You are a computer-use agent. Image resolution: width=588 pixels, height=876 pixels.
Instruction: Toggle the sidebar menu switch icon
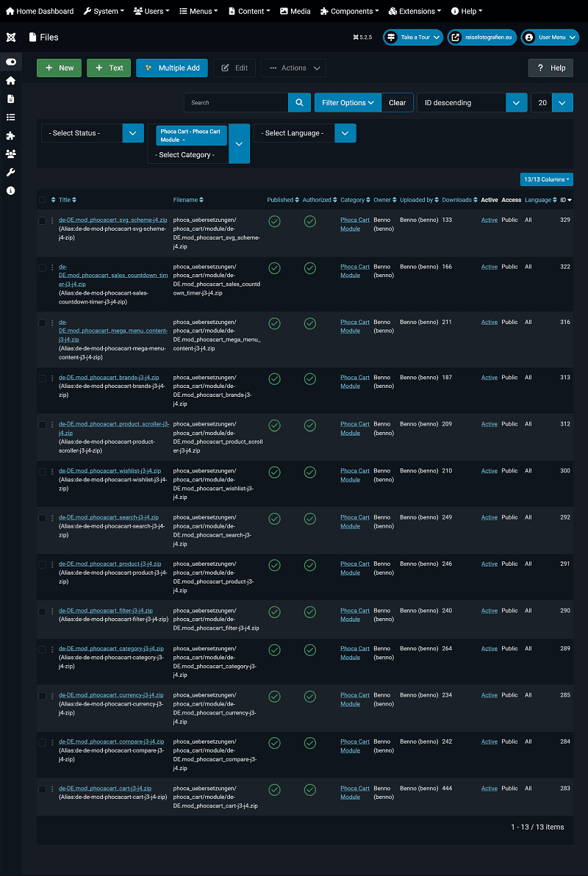click(10, 62)
